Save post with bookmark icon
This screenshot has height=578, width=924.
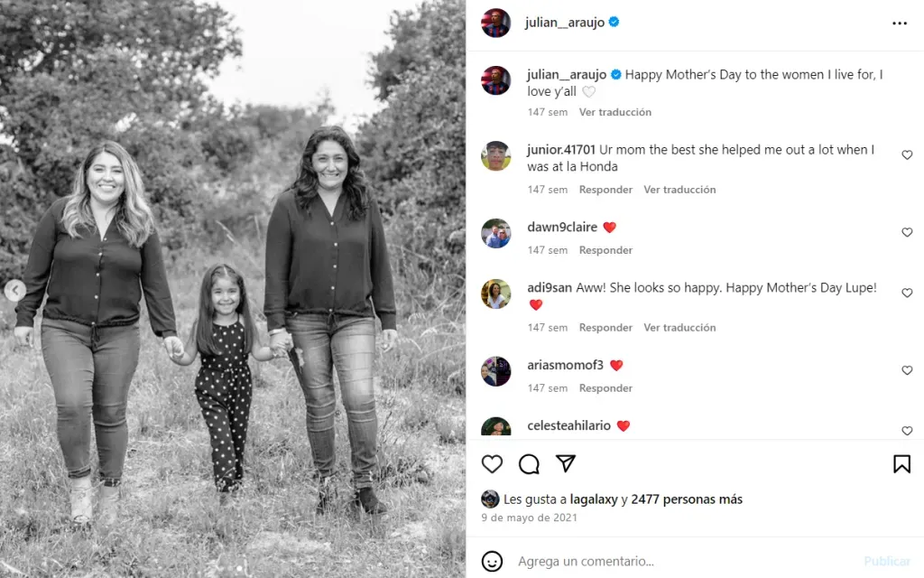pyautogui.click(x=901, y=464)
